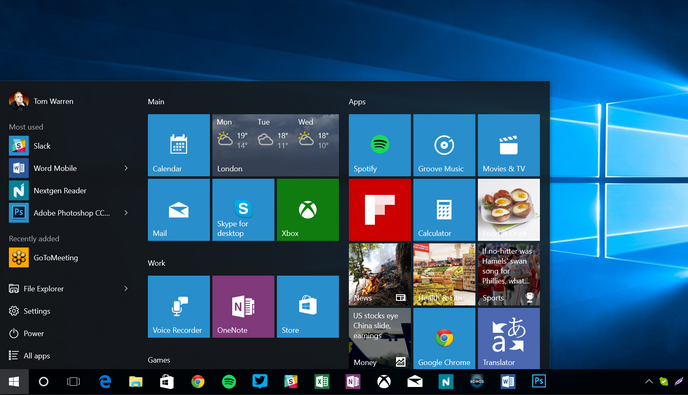688x395 pixels.
Task: Open Adobe Photoshop CC from Most used
Action: pyautogui.click(x=61, y=213)
